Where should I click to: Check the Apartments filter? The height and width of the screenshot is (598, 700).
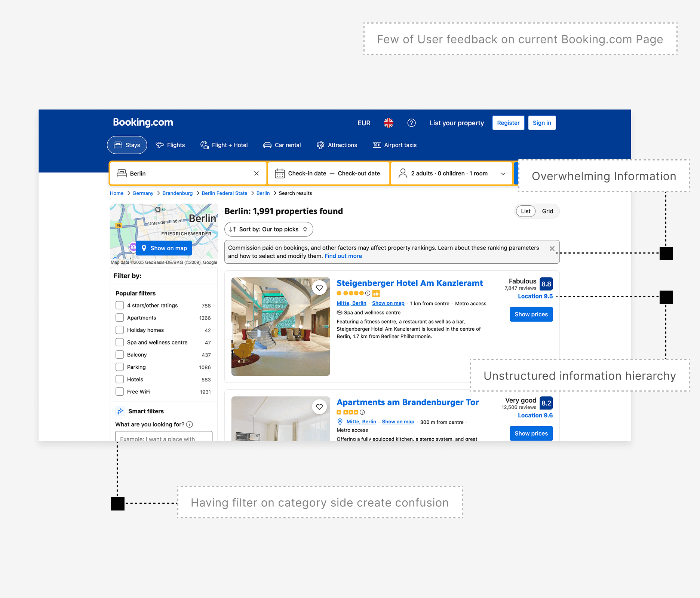click(120, 318)
